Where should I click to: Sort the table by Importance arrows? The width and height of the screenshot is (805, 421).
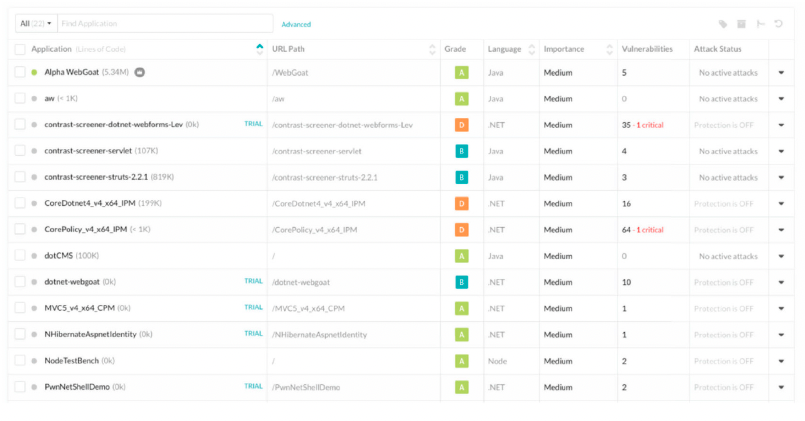coord(608,49)
